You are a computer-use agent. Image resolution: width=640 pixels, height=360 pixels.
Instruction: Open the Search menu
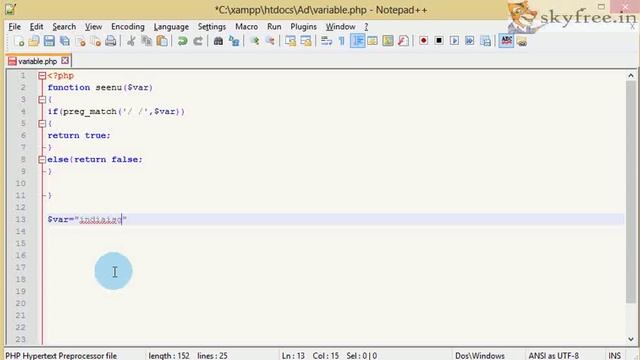coord(64,27)
